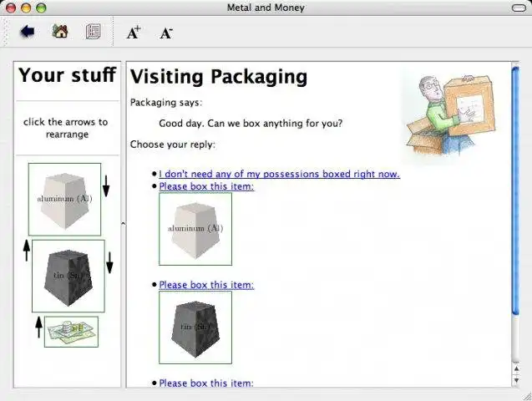
Task: Click the "Your stuff" heading
Action: coord(67,75)
